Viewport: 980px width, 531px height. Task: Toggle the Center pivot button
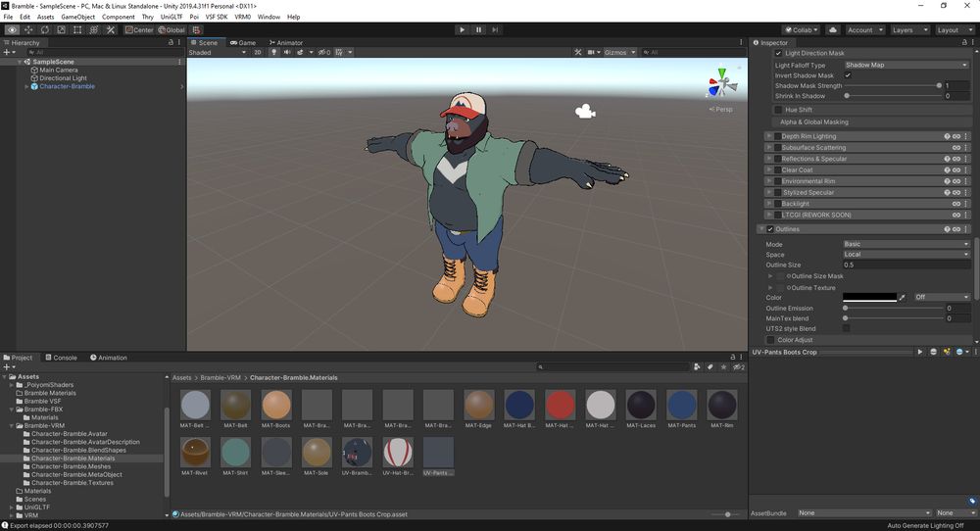[138, 30]
